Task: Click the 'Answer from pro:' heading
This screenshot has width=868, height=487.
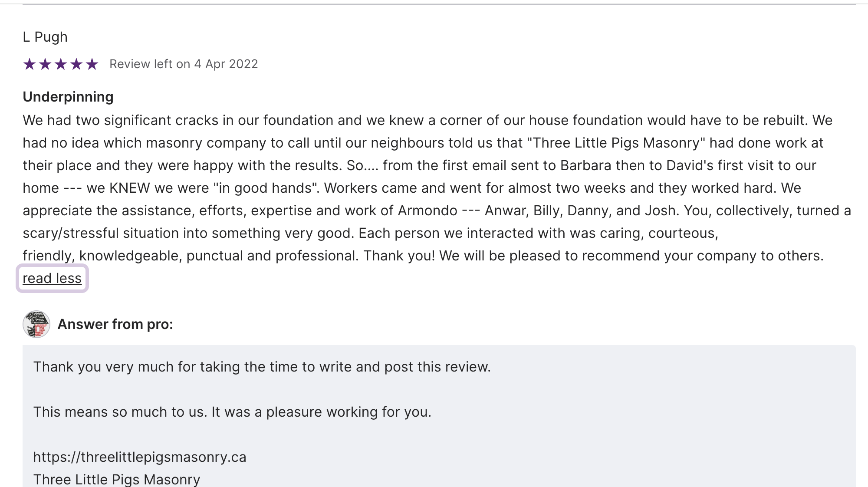Action: tap(115, 324)
